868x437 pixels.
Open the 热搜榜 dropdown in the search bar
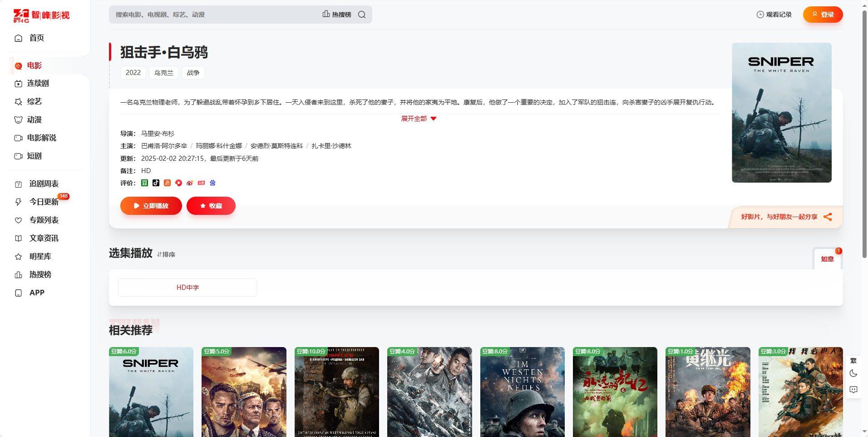point(338,14)
